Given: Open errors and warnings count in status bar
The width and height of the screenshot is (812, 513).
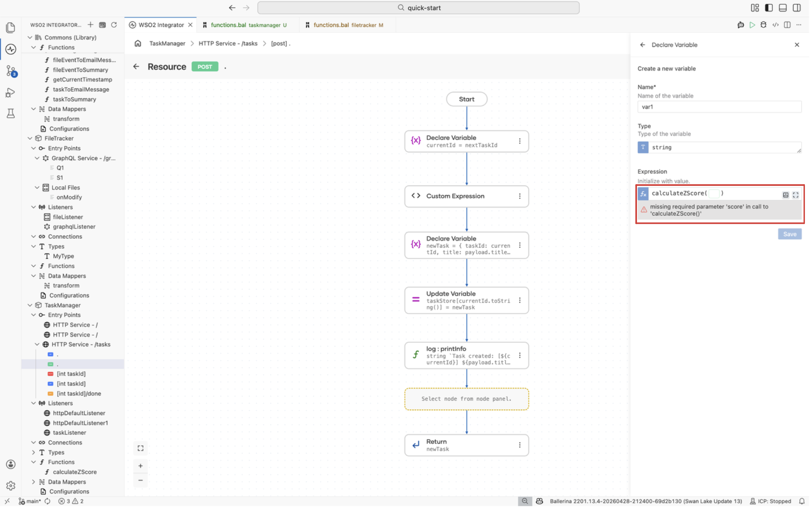Looking at the screenshot, I should click(71, 501).
